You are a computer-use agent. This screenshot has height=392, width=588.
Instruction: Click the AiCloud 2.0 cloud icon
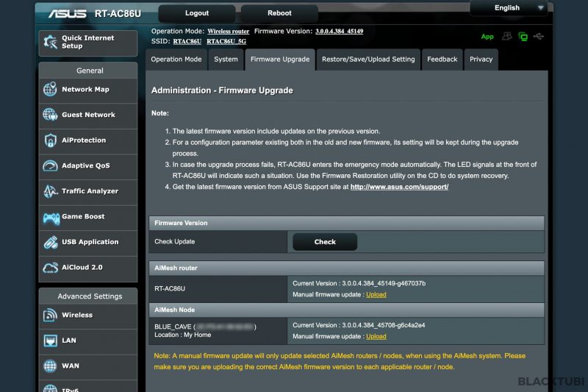50,268
